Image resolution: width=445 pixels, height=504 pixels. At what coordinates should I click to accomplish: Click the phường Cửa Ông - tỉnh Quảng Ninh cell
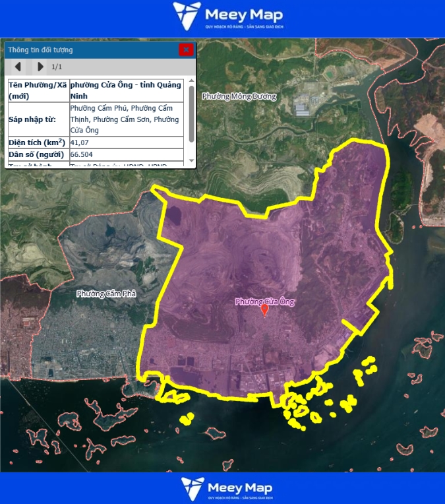pos(125,90)
